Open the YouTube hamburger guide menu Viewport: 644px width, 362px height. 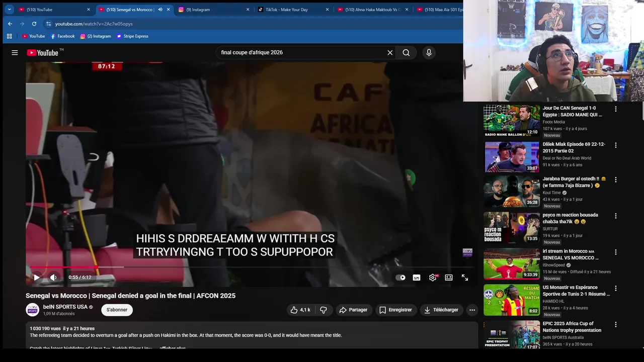[15, 52]
